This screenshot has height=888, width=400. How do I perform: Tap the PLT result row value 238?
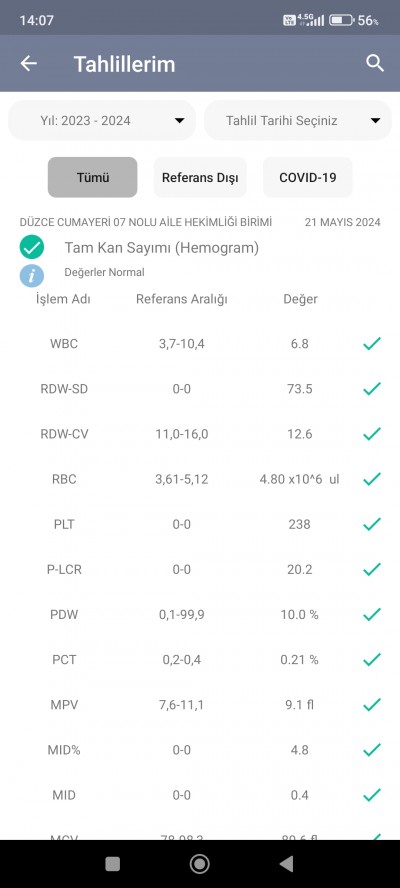299,524
